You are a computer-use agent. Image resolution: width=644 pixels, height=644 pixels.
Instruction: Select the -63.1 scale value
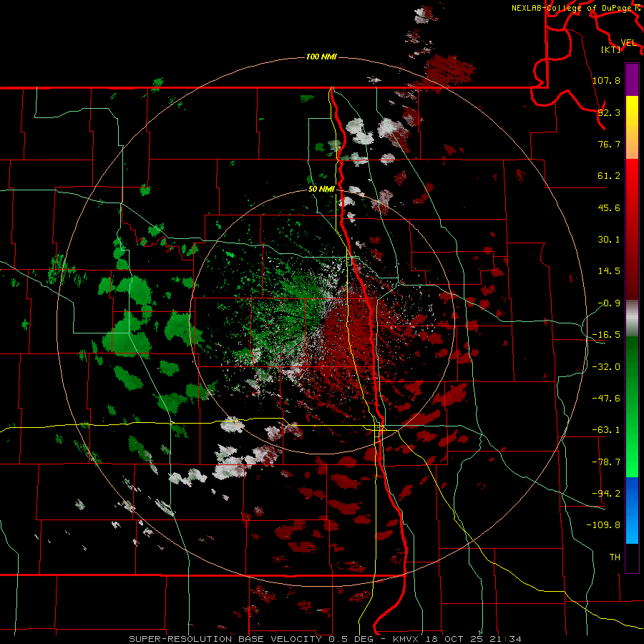click(606, 430)
